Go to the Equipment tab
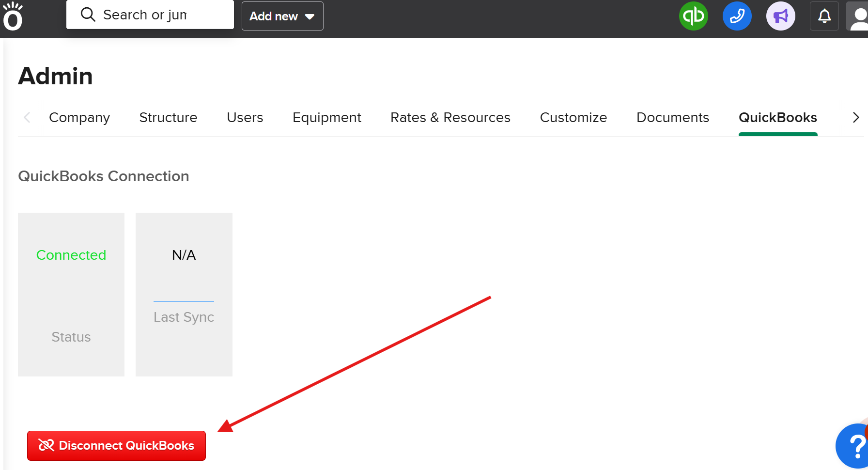 [x=326, y=118]
